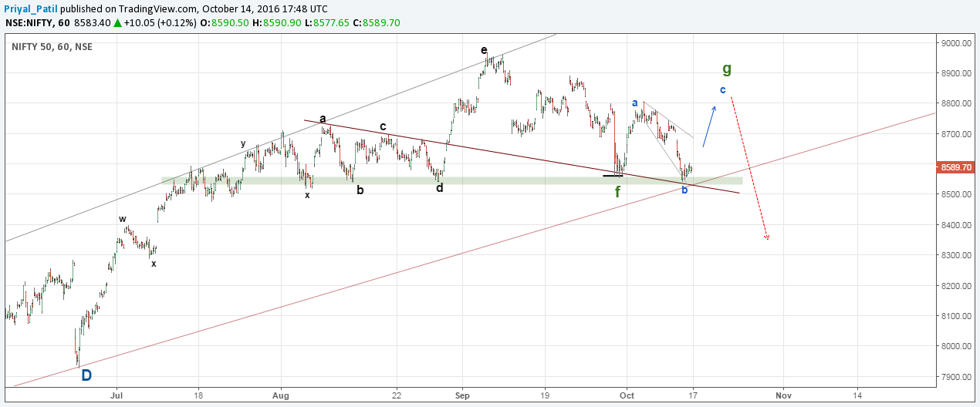The image size is (980, 407).
Task: Click the Sep date axis label
Action: [x=462, y=394]
